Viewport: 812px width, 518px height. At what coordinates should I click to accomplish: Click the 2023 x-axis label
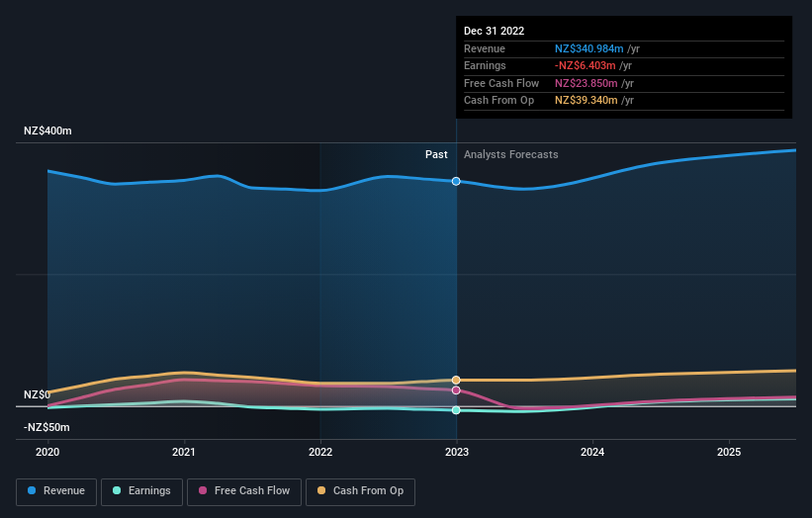point(457,452)
